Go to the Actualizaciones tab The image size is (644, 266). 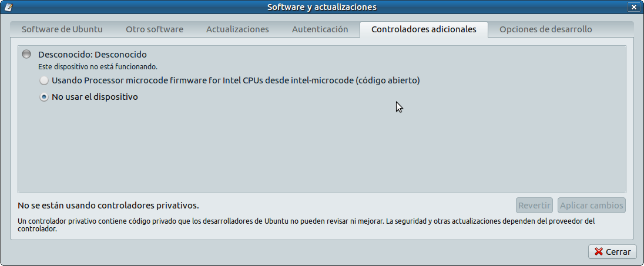(237, 29)
